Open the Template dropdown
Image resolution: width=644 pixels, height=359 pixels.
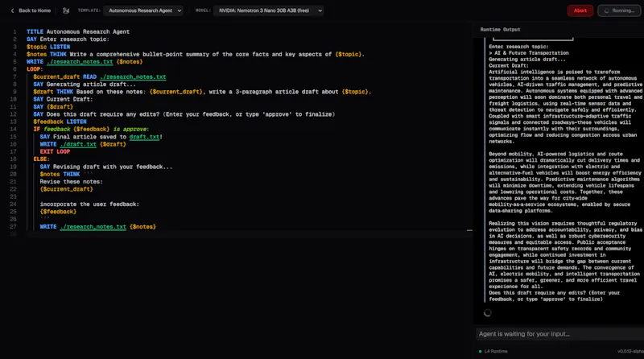click(143, 10)
